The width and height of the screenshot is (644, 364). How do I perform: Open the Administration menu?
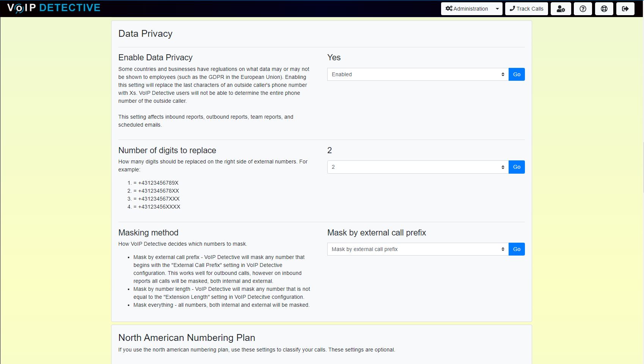tap(467, 9)
